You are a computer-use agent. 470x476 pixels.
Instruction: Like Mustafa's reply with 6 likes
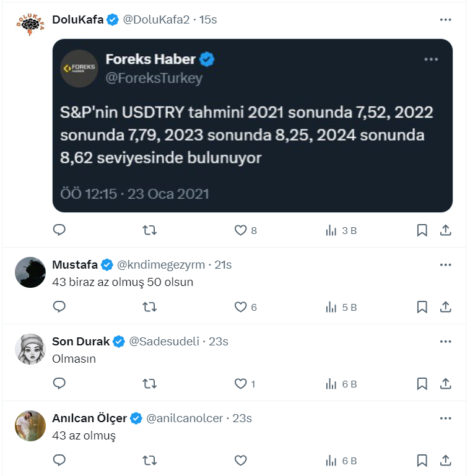pos(240,307)
